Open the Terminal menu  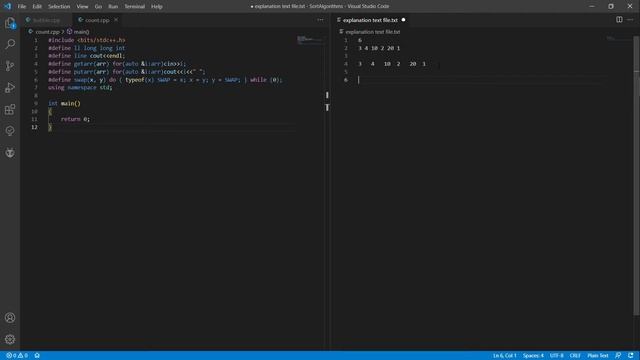tap(134, 7)
